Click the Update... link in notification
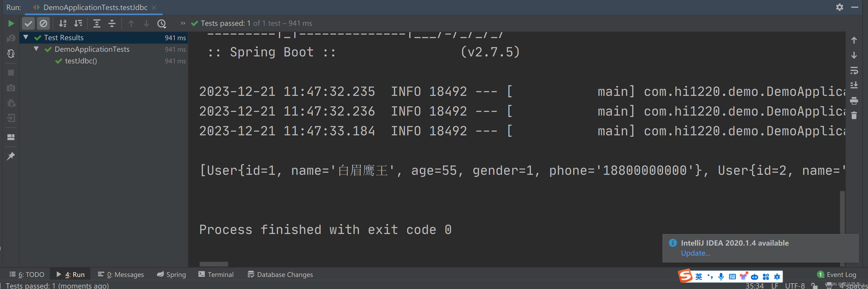 [x=695, y=253]
